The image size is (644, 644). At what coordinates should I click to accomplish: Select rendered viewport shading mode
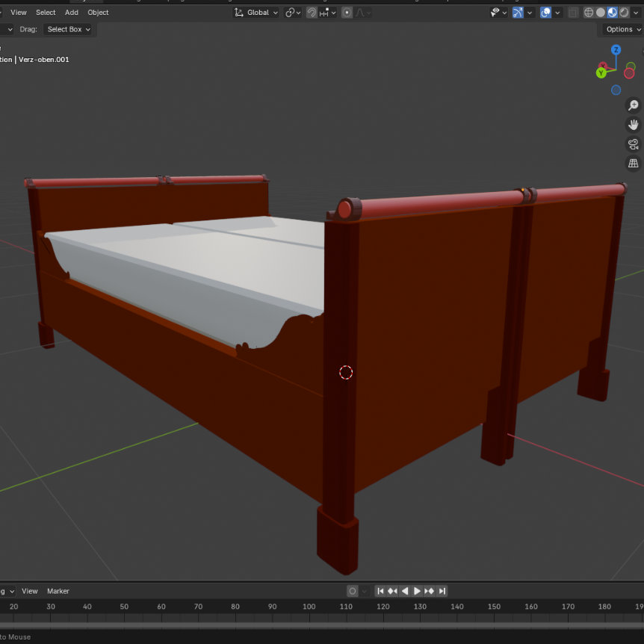point(625,13)
